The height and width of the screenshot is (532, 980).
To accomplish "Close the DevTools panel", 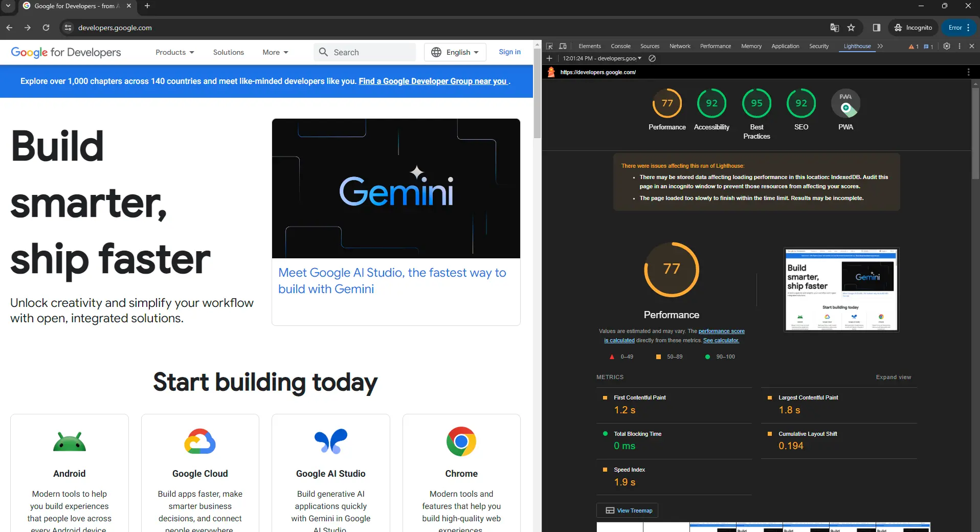I will 972,46.
